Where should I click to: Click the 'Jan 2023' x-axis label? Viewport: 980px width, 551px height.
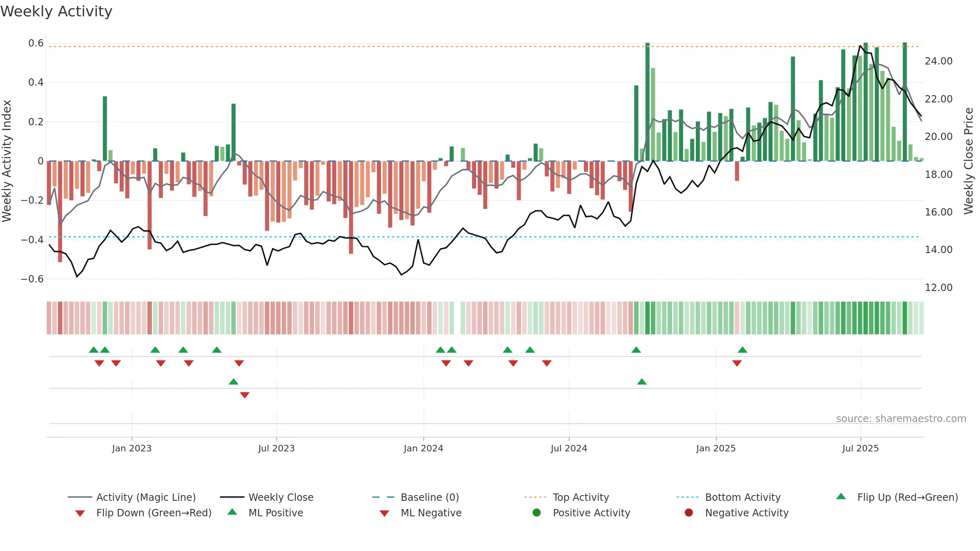132,448
